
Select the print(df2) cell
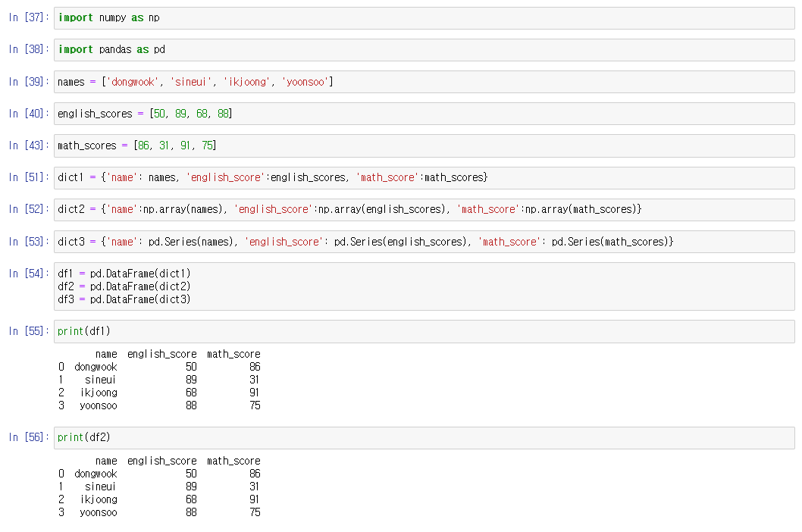click(x=424, y=438)
